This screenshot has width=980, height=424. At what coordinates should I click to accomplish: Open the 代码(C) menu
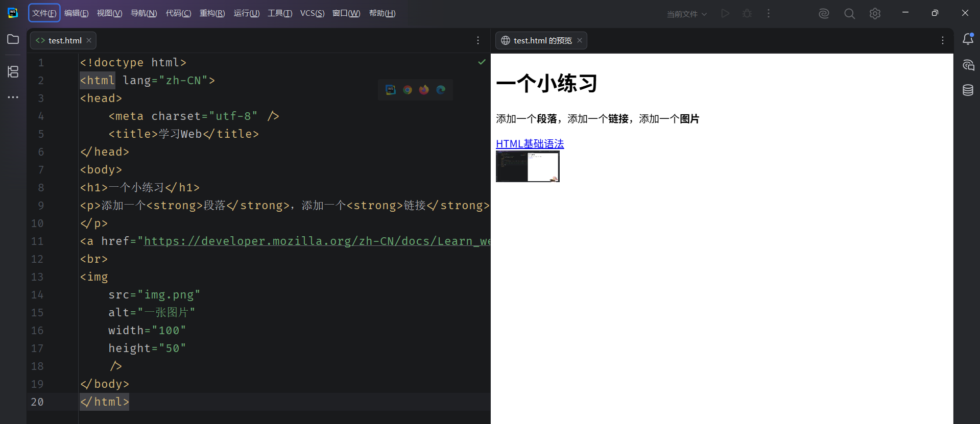tap(178, 13)
